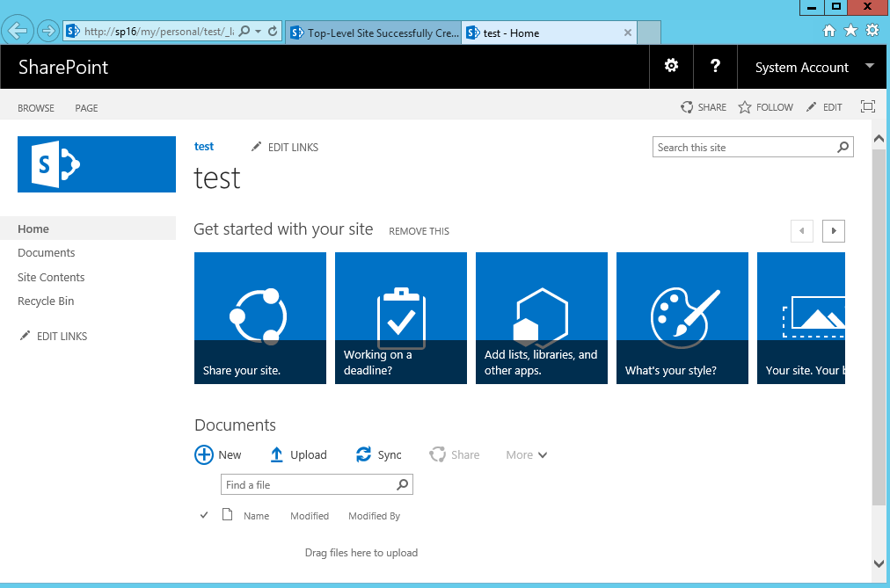Open the What's your style tile

(x=682, y=318)
